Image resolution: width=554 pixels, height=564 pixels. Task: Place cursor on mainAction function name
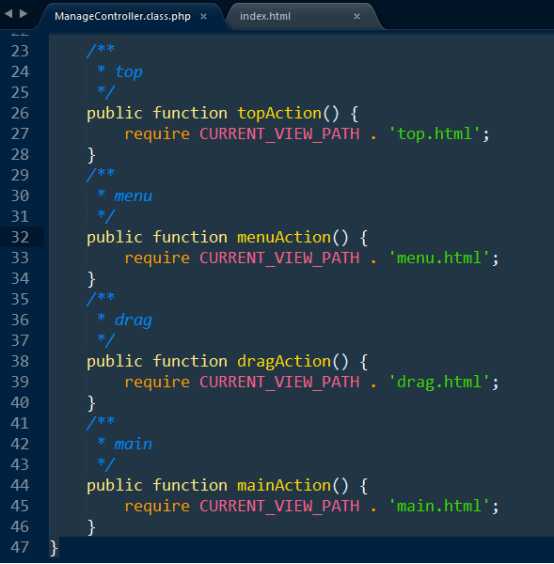click(x=284, y=486)
